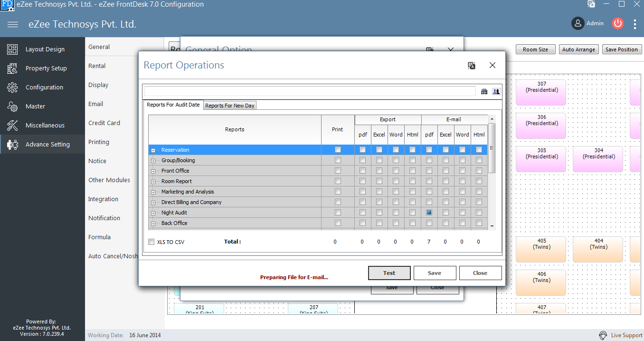The width and height of the screenshot is (644, 341).
Task: Open the General settings menu item
Action: [x=99, y=47]
